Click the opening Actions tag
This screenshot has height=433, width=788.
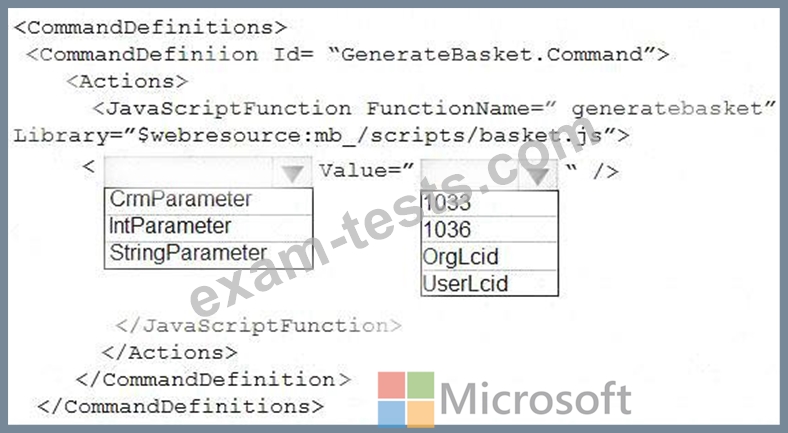pyautogui.click(x=127, y=81)
